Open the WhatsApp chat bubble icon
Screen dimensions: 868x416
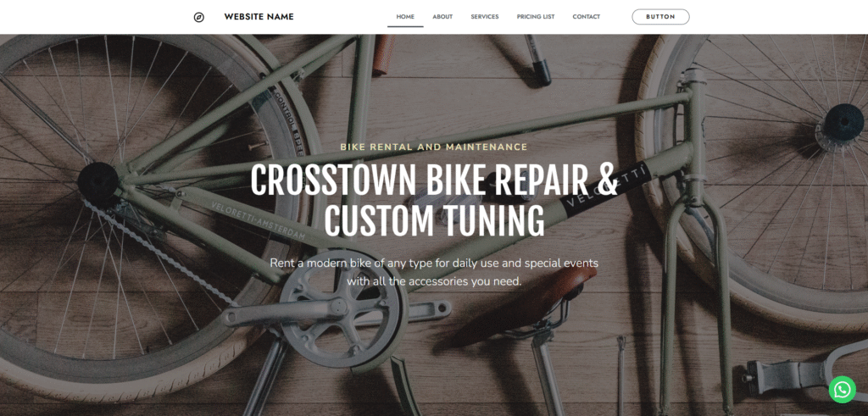tap(842, 390)
